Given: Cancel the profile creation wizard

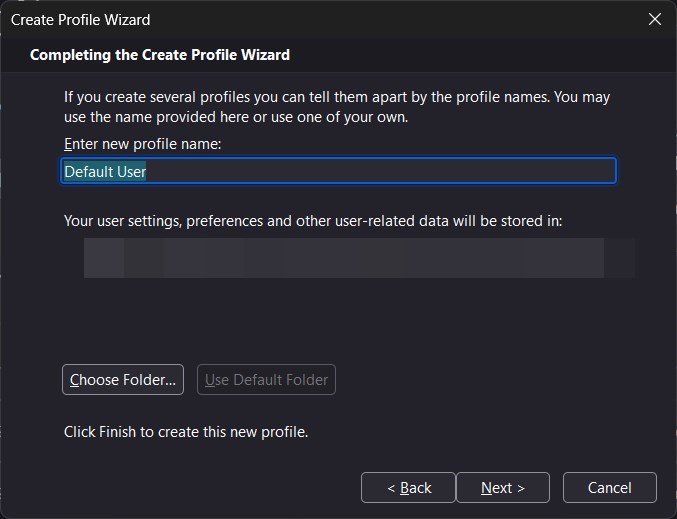Looking at the screenshot, I should (609, 488).
